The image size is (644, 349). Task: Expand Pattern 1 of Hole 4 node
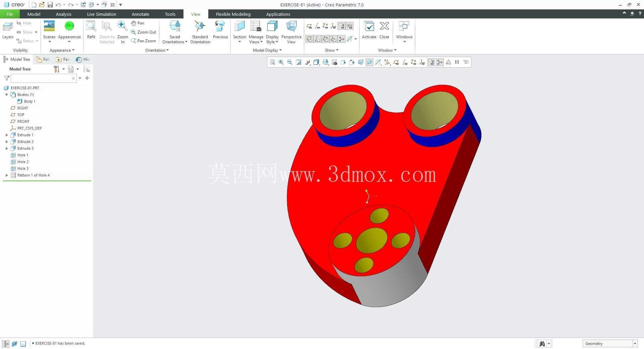point(7,175)
